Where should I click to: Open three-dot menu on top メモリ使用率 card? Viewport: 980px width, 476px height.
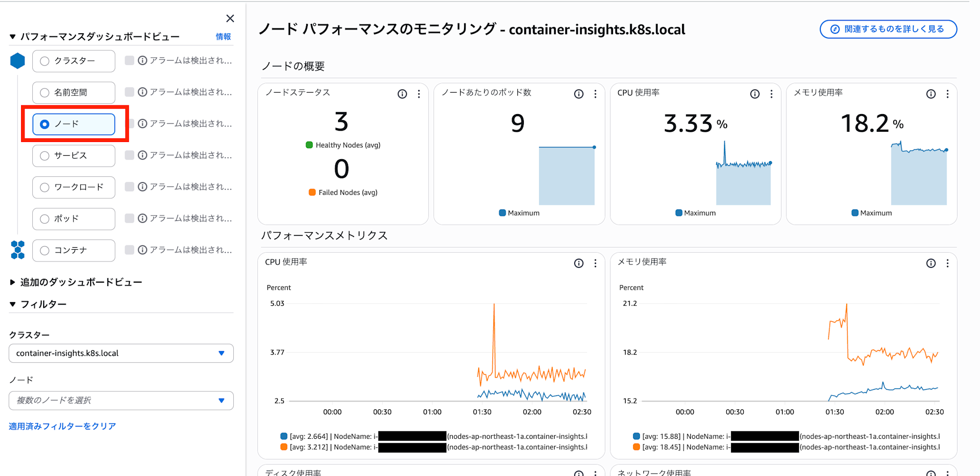click(948, 94)
